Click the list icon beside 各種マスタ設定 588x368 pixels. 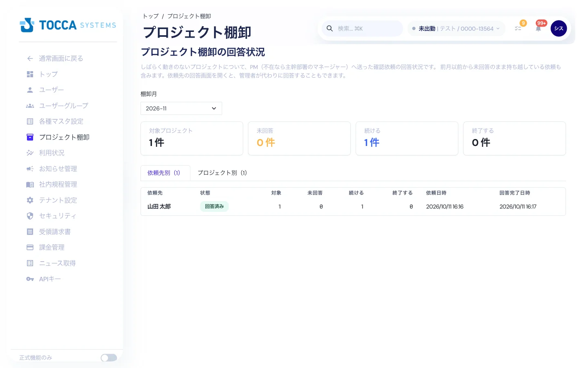pos(30,121)
